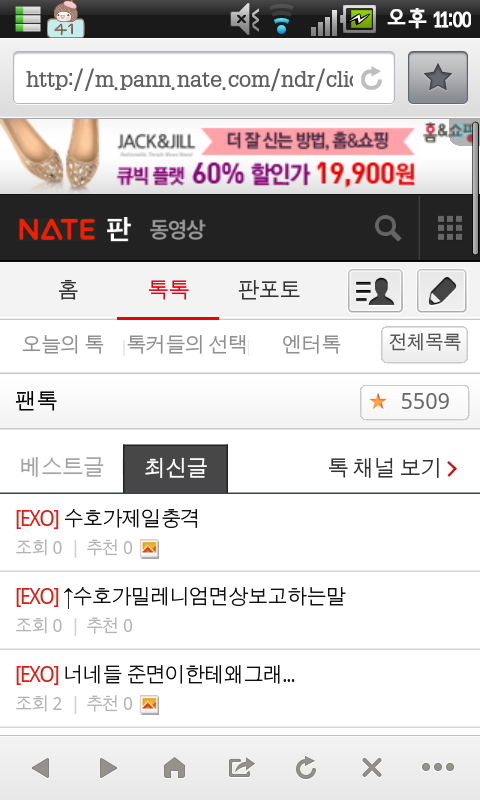Open the three-dot more menu

438,767
